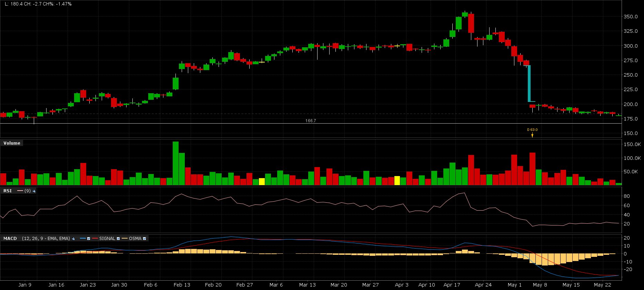Toggle the SIGNAL line checkbox
644x290 pixels.
(118, 239)
